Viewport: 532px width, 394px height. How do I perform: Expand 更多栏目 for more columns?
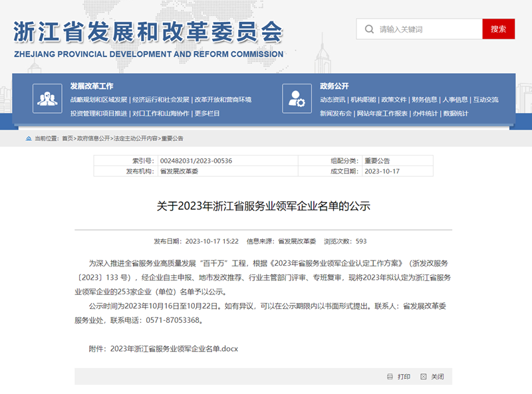click(207, 114)
